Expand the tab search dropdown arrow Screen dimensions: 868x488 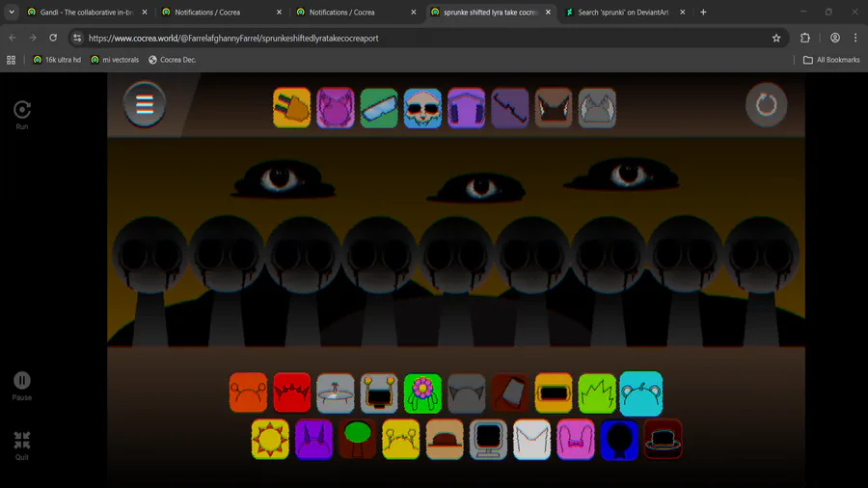(x=11, y=13)
